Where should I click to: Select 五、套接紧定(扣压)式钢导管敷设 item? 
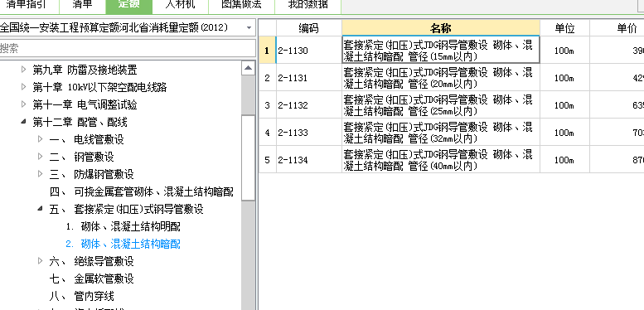[x=126, y=209]
